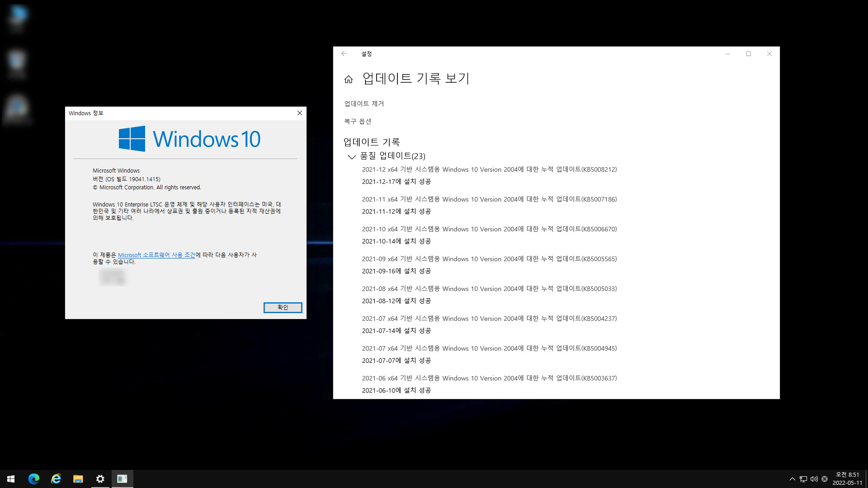Collapse the 품질 업데이트(23) section
Viewport: 868px width, 488px height.
click(x=352, y=157)
